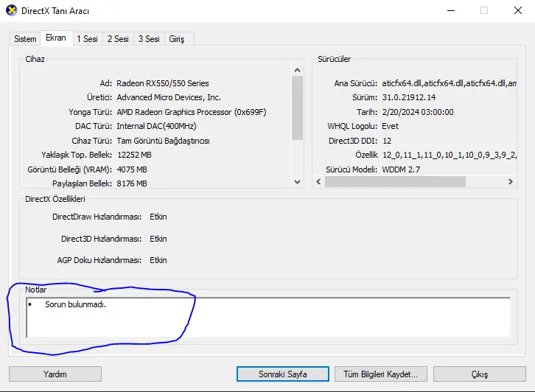Click the 'AMD Radeon Graphics Processor (0x699F)' value
The height and width of the screenshot is (392, 535).
[x=192, y=112]
